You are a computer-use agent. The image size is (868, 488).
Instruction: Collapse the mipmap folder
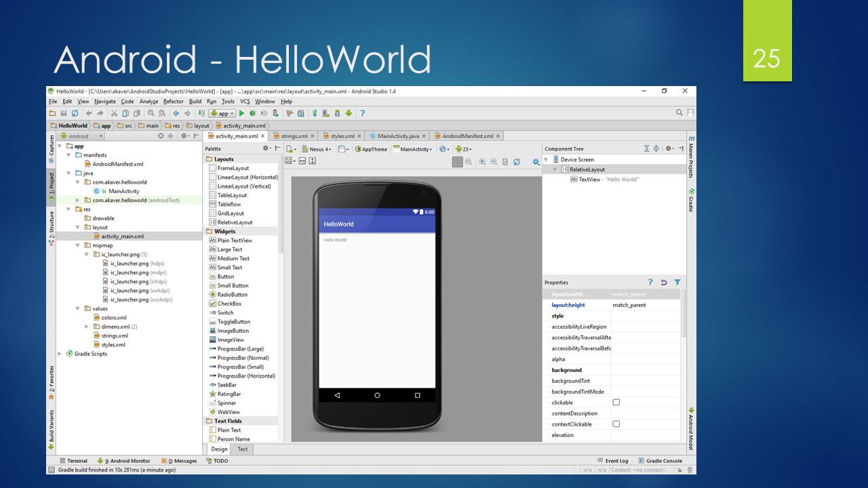(78, 245)
